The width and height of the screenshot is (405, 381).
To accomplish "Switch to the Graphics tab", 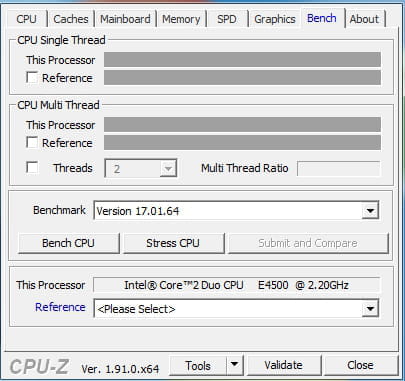I will 275,19.
